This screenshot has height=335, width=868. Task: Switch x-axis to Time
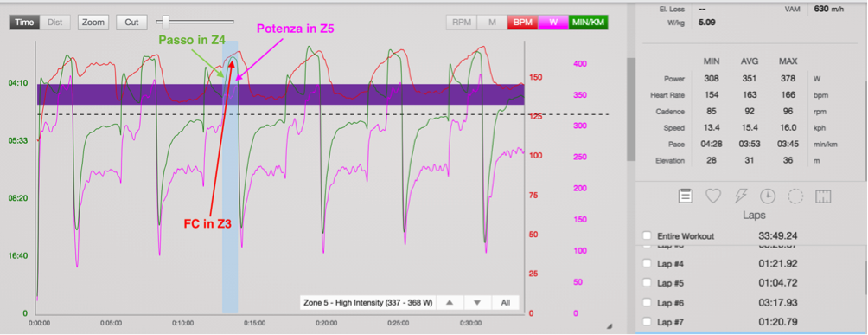pyautogui.click(x=24, y=23)
